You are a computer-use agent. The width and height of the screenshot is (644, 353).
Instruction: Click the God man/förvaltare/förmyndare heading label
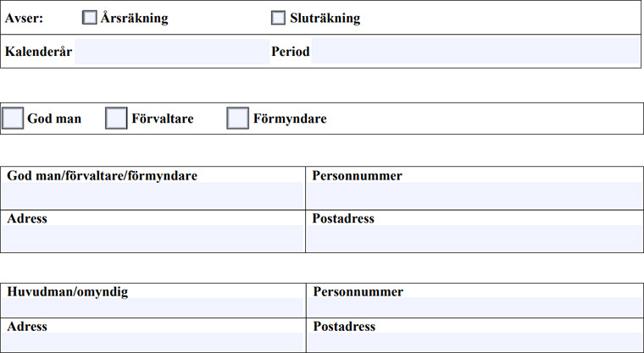[102, 176]
